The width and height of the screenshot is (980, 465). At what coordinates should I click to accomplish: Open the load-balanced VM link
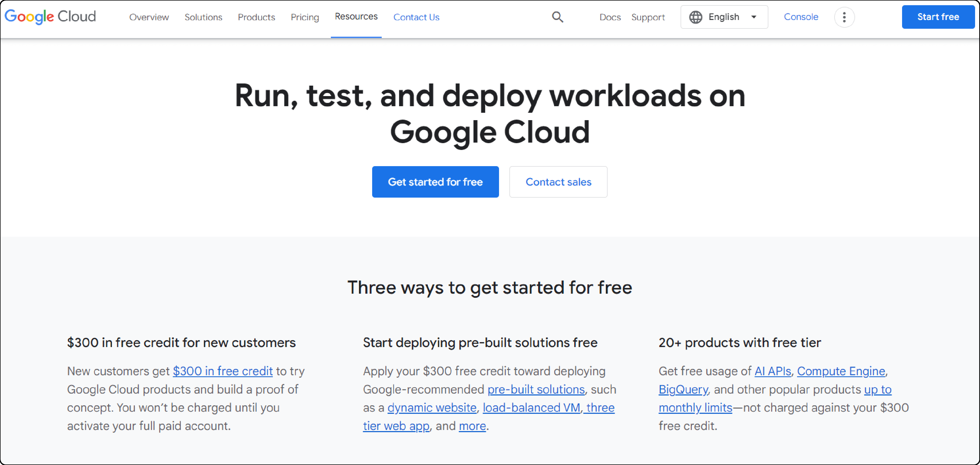pyautogui.click(x=532, y=408)
